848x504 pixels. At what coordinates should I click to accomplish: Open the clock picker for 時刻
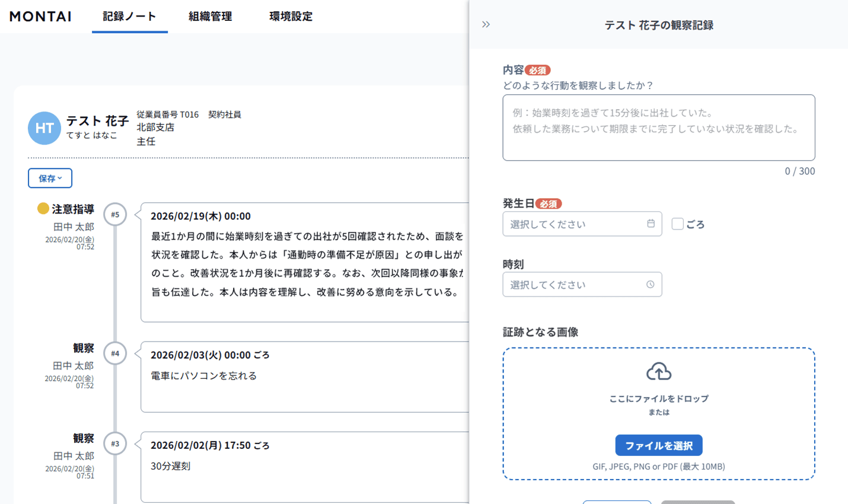tap(651, 284)
